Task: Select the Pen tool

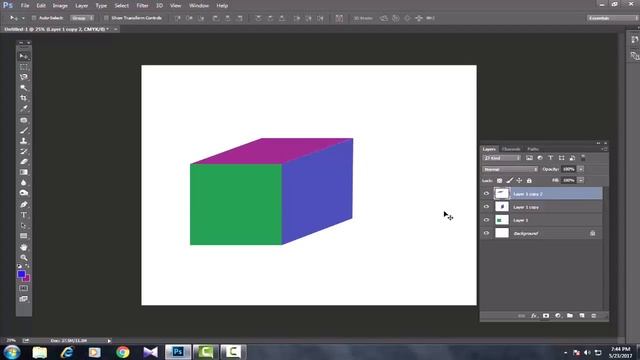Action: [24, 204]
